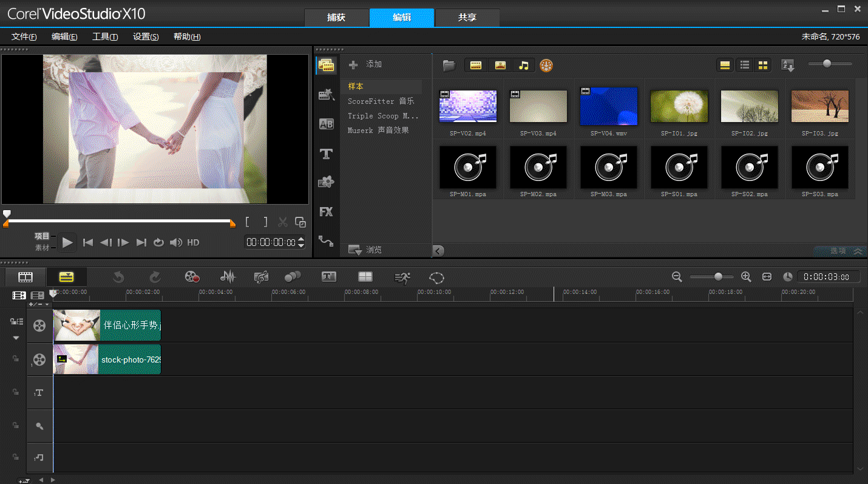Step to the next frame
Viewport: 868px width, 484px height.
pyautogui.click(x=123, y=242)
